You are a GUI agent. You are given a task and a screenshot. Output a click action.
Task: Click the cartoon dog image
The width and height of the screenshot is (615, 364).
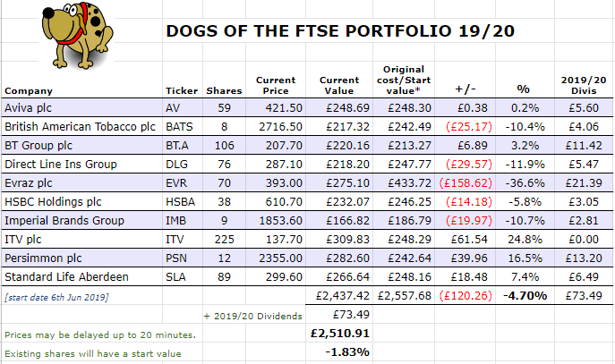click(77, 35)
